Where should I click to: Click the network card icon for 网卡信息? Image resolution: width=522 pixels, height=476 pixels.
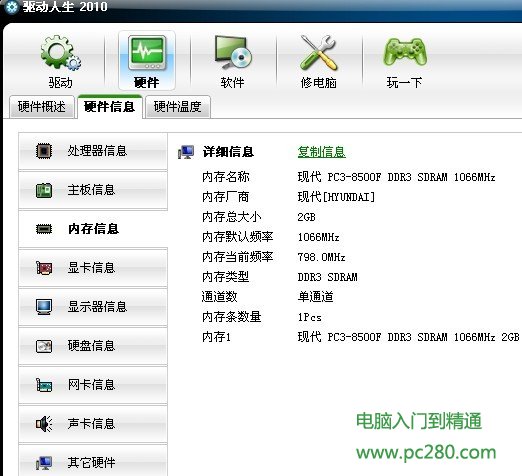[44, 385]
